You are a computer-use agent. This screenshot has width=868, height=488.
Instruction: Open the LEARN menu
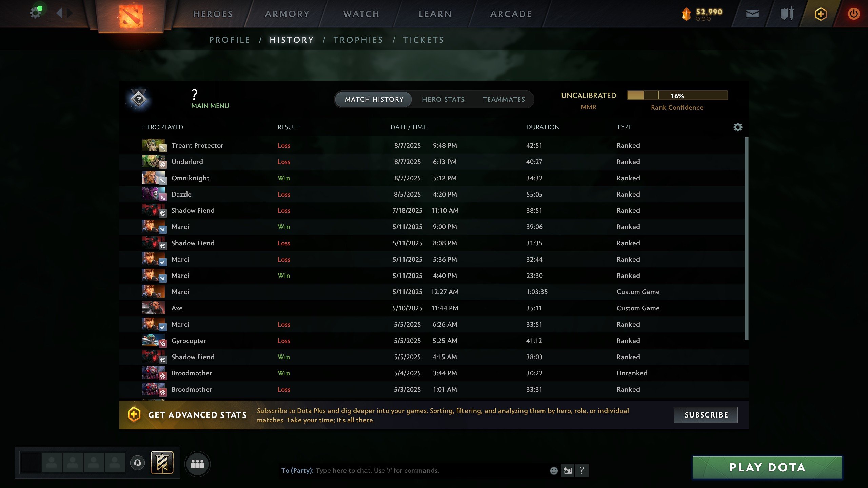pos(435,14)
